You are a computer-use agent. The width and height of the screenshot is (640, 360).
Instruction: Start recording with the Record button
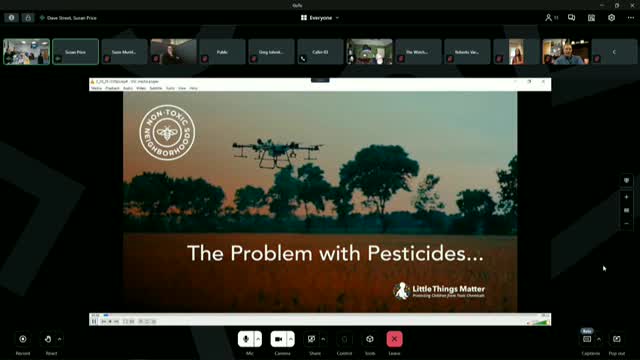coord(23,339)
